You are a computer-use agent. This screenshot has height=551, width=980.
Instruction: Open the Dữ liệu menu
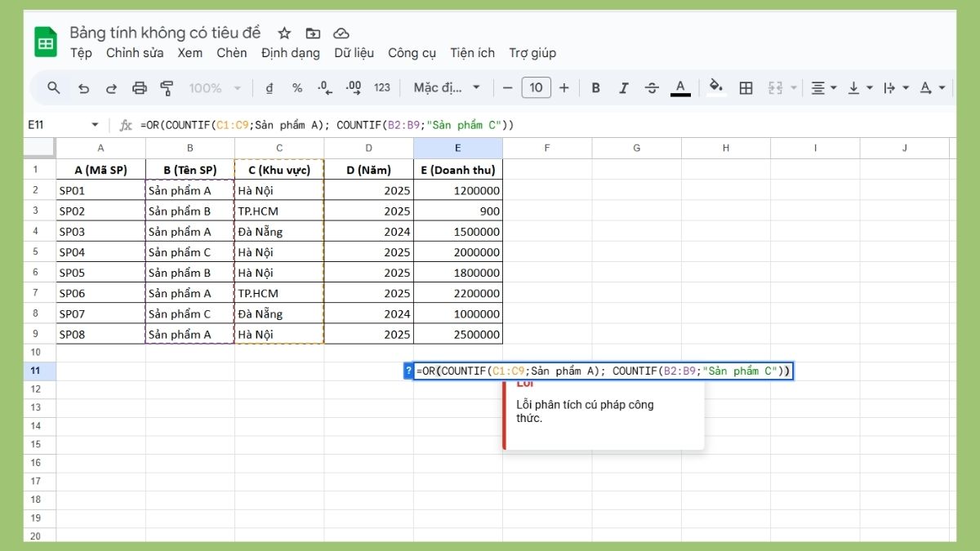pos(354,52)
